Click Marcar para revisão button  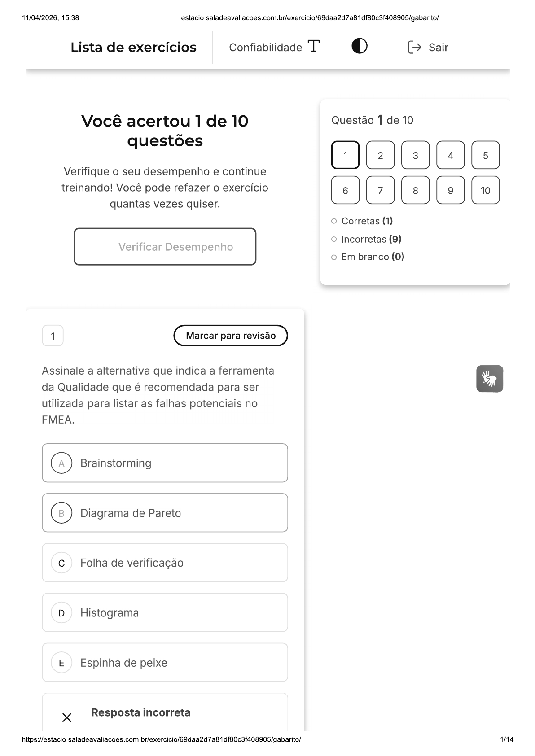pyautogui.click(x=231, y=336)
